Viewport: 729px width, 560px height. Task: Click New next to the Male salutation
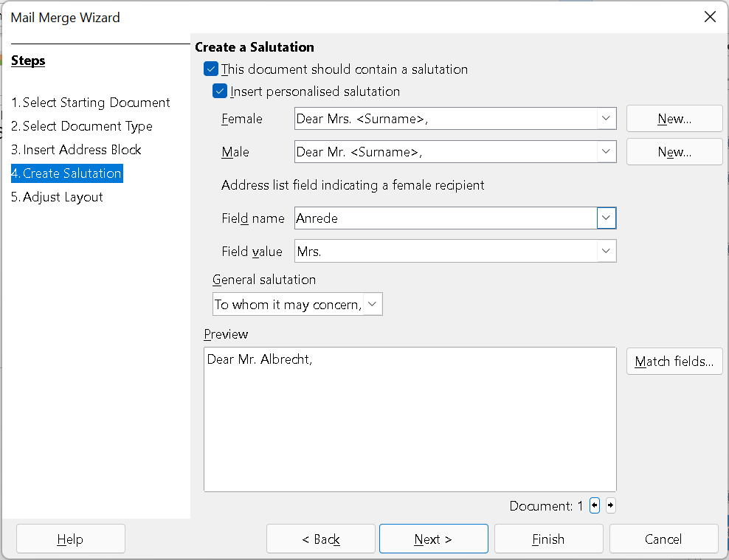674,152
